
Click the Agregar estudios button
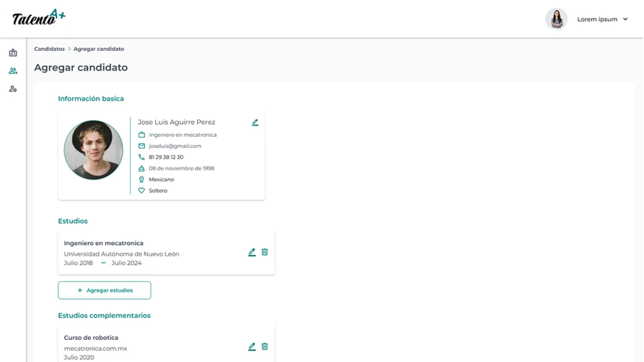click(x=104, y=290)
